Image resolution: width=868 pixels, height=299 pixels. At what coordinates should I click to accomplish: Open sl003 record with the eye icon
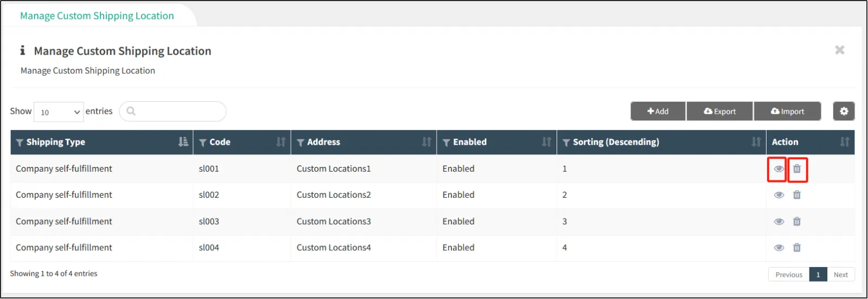pos(778,222)
